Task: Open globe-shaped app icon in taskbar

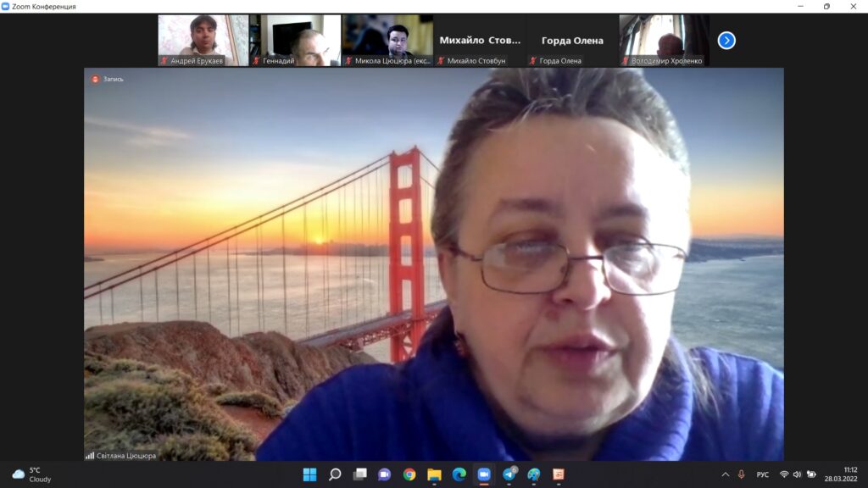Action: 534,474
